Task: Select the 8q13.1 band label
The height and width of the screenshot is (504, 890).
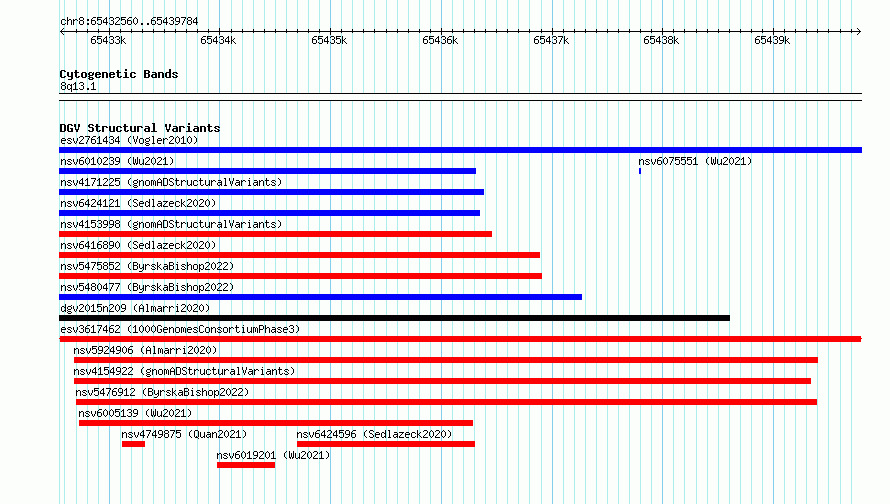Action: point(78,86)
